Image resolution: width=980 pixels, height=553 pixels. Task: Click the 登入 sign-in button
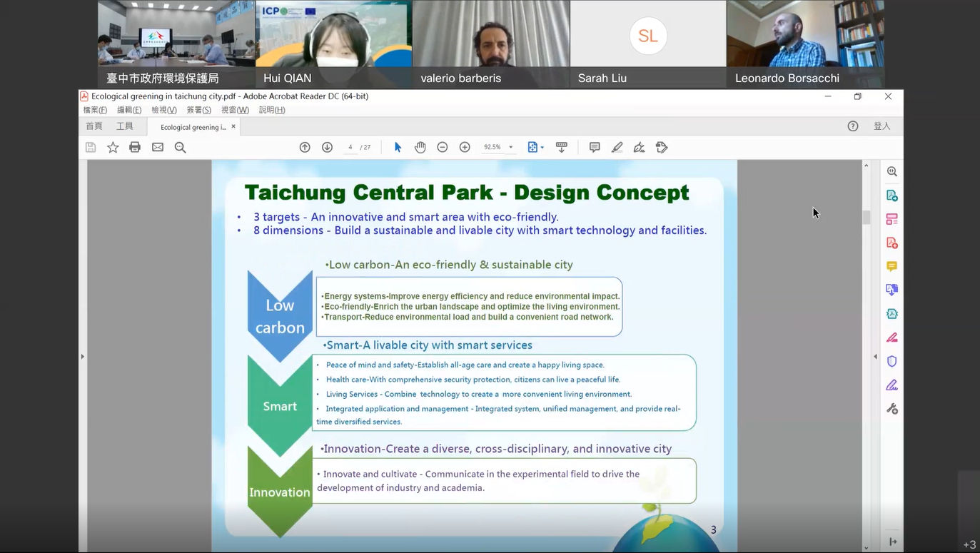click(882, 126)
